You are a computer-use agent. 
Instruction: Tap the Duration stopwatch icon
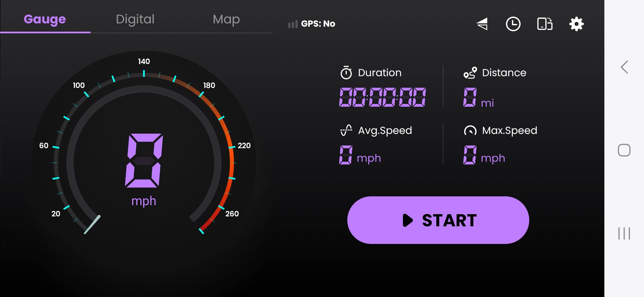[x=346, y=73]
